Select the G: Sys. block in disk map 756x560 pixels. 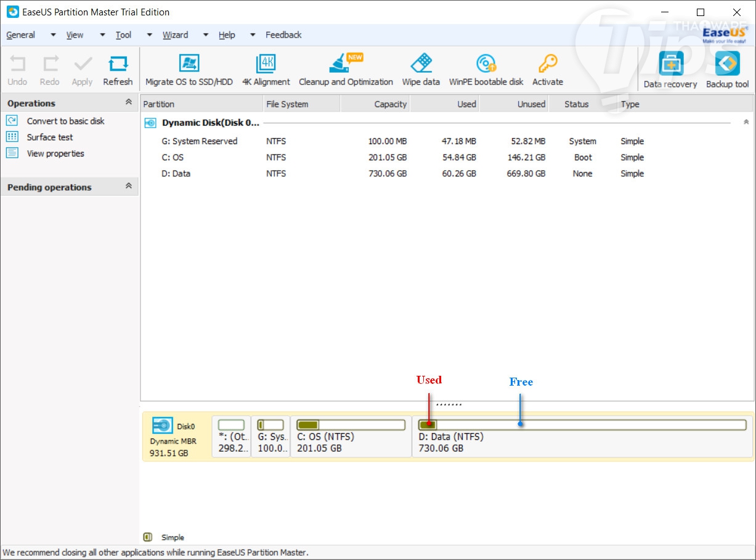pos(270,436)
